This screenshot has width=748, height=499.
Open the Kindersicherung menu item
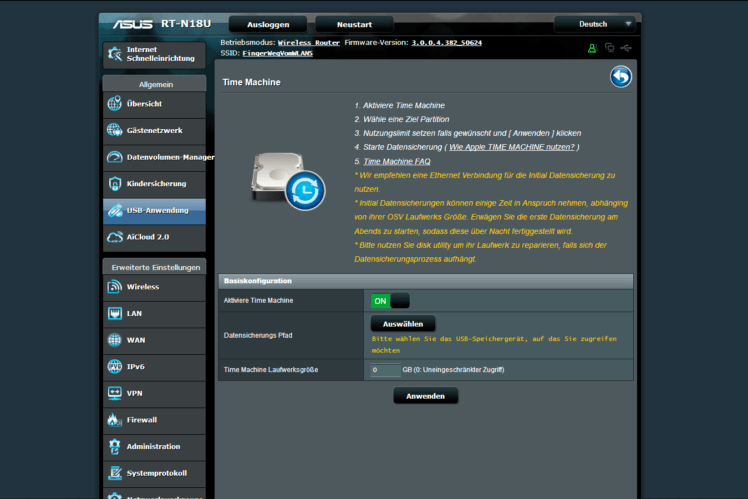coord(155,184)
